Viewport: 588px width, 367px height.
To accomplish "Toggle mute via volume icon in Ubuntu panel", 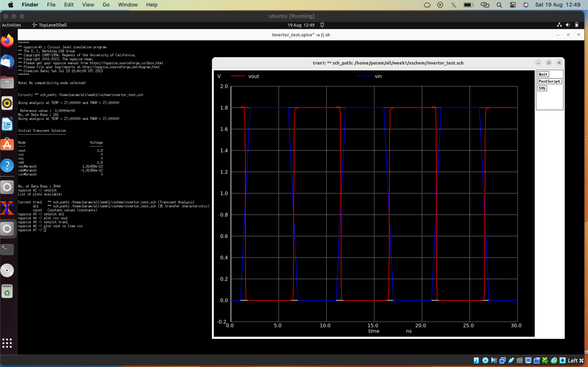I will tap(568, 25).
